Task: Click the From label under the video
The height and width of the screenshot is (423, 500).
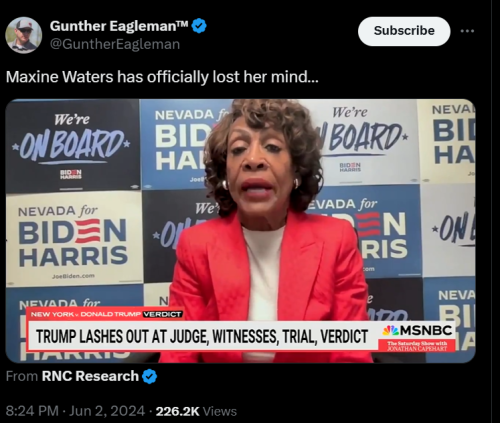Action: click(22, 377)
